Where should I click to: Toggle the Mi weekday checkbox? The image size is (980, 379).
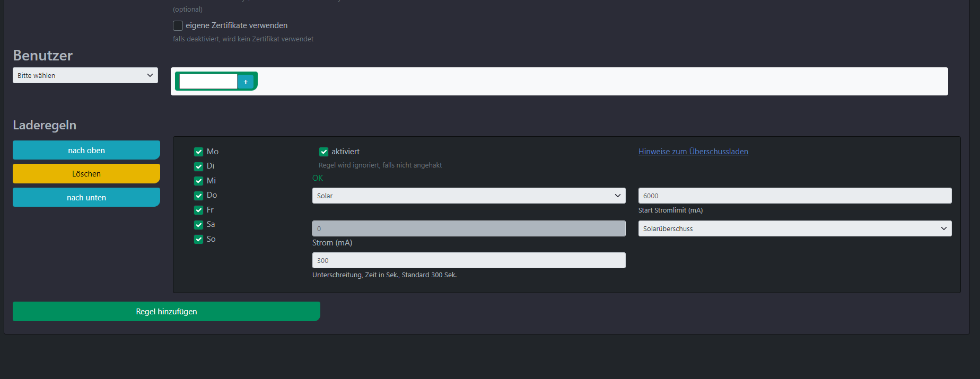pyautogui.click(x=199, y=181)
